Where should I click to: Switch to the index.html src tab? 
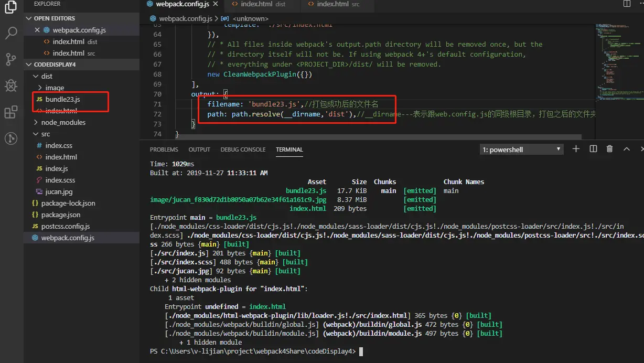tap(338, 4)
